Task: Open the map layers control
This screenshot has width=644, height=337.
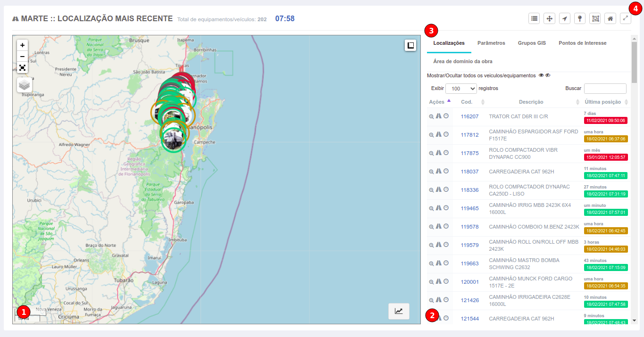Action: click(x=25, y=85)
